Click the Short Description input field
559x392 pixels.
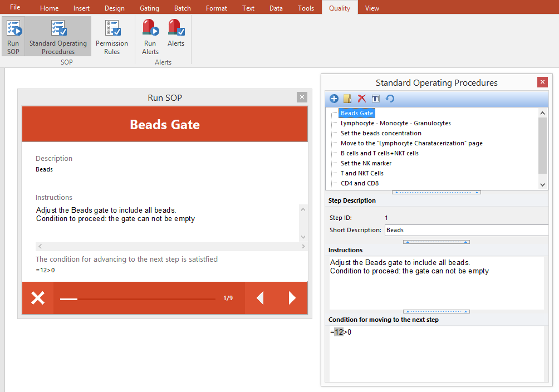click(465, 230)
